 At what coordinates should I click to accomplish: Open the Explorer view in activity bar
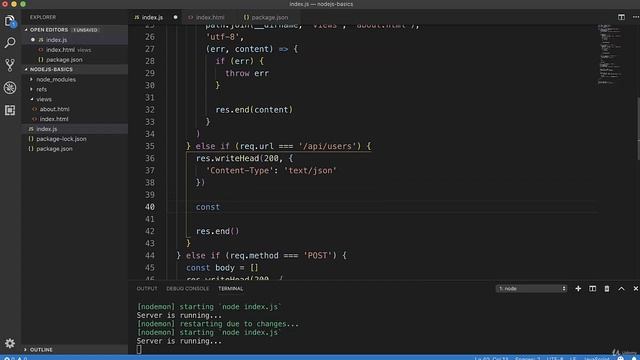click(10, 21)
